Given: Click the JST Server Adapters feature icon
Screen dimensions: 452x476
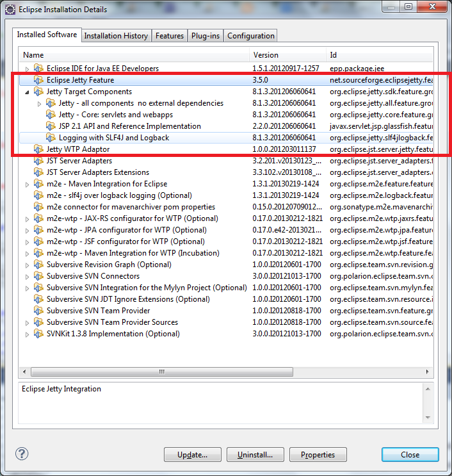Looking at the screenshot, I should pos(38,161).
